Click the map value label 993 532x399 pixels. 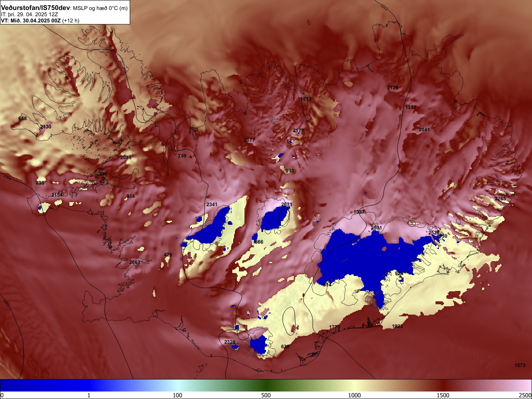tap(290, 171)
